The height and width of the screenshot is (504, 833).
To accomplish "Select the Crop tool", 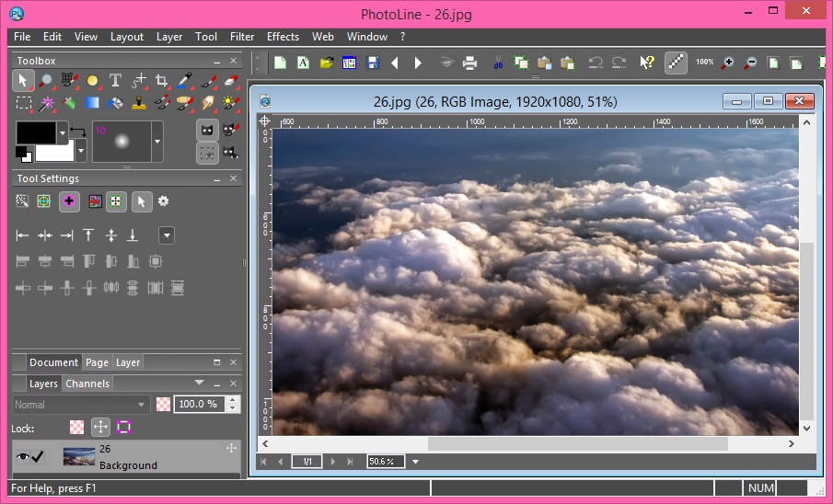I will point(161,81).
